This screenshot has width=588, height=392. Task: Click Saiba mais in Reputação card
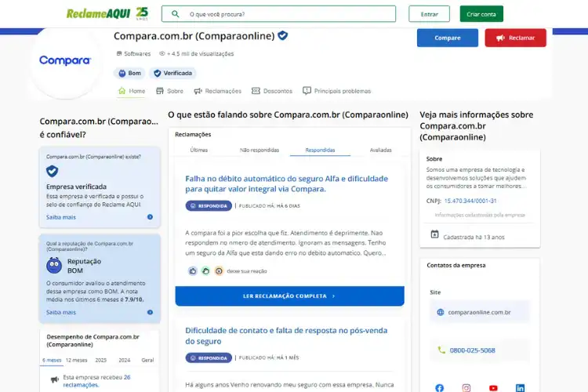point(60,313)
